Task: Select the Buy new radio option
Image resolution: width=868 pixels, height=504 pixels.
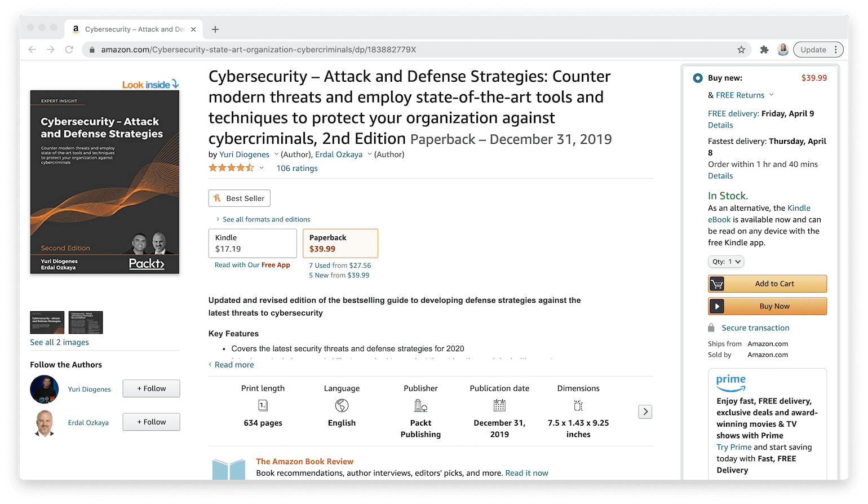Action: [x=698, y=78]
